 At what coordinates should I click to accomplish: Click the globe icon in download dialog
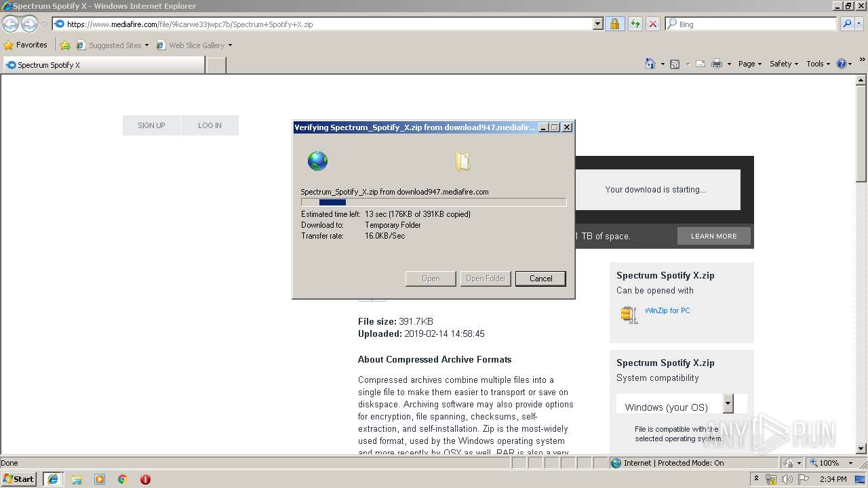pyautogui.click(x=317, y=161)
